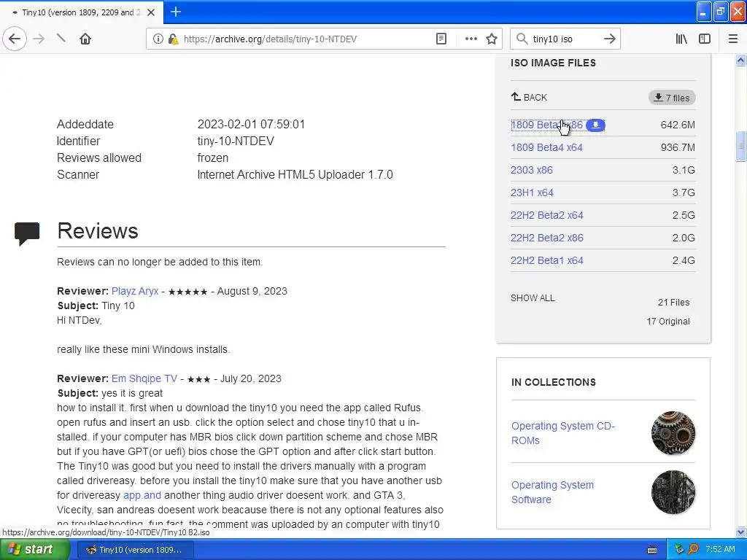Open the page actions ellipsis menu
The image size is (747, 560).
[x=471, y=39]
